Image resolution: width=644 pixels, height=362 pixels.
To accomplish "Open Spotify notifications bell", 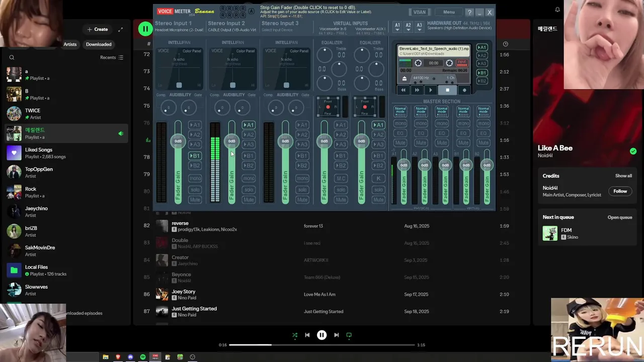I will [557, 10].
